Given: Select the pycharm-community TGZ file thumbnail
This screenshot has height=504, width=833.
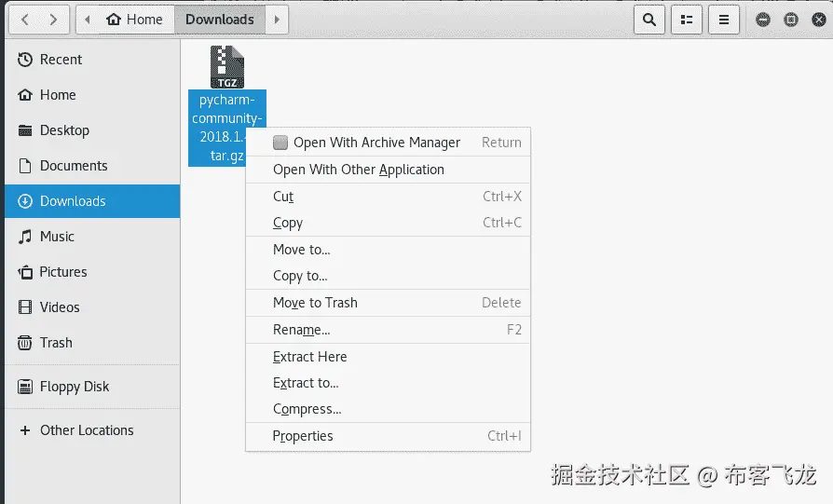Looking at the screenshot, I should pos(227,68).
